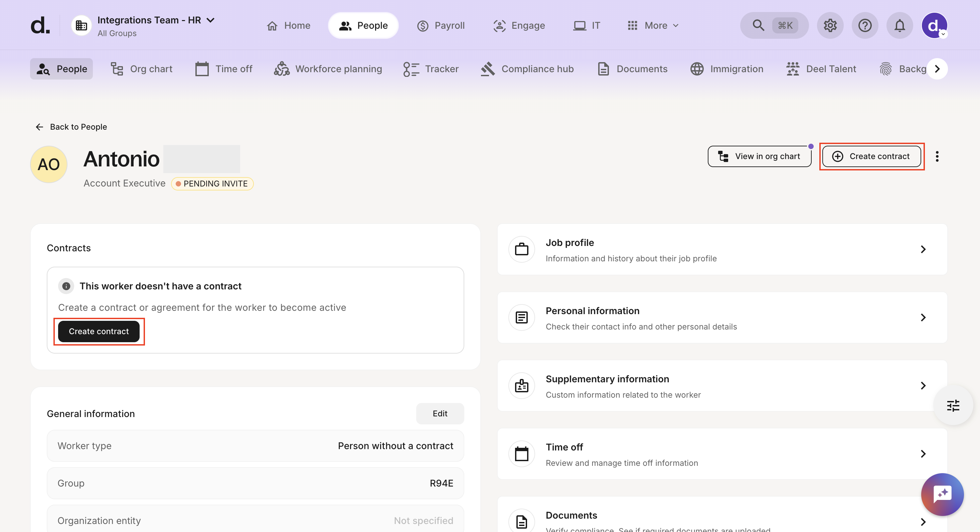Click Account Executive title text
Image resolution: width=980 pixels, height=532 pixels.
tap(124, 183)
